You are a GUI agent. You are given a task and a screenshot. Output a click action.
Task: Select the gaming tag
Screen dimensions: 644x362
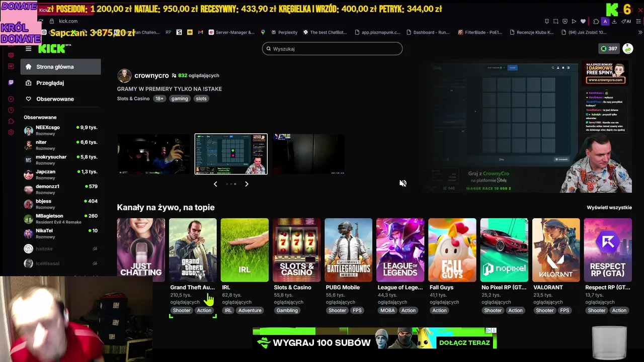click(180, 99)
